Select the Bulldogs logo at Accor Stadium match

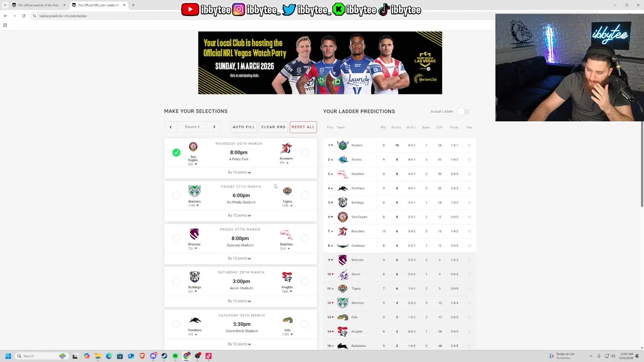195,277
